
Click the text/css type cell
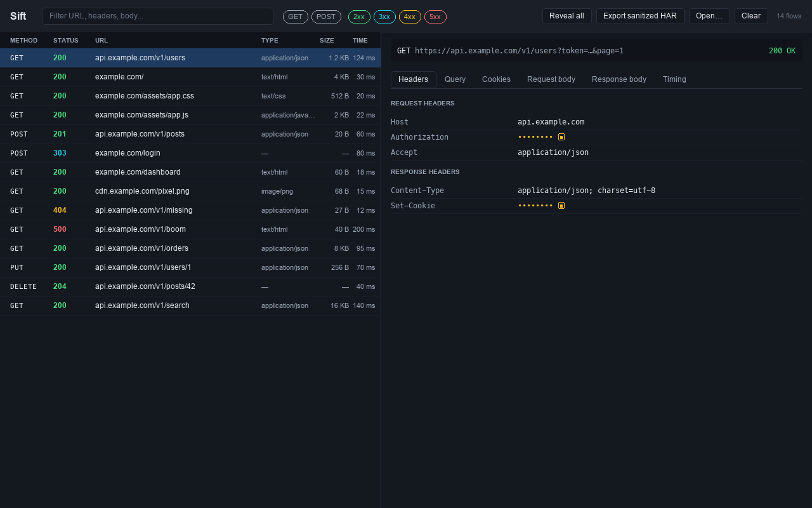(x=273, y=96)
